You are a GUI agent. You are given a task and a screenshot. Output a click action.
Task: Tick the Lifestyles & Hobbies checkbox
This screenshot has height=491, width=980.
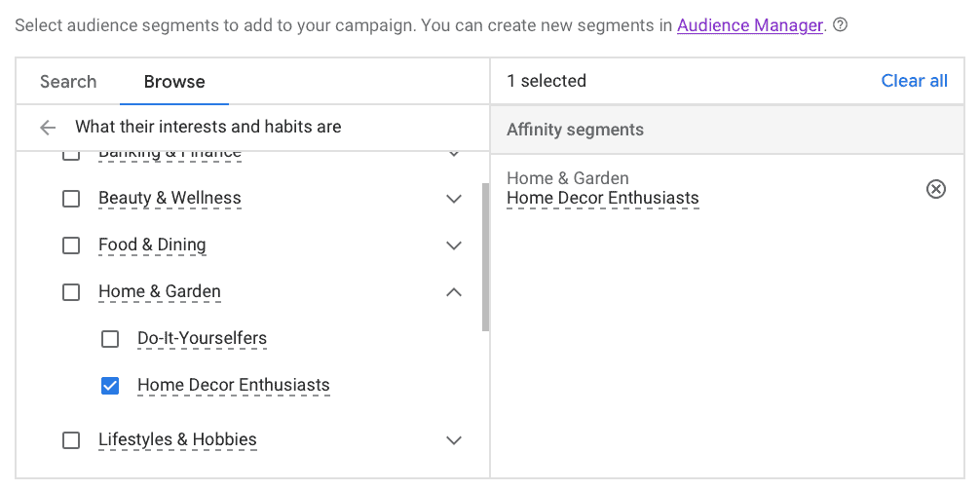[71, 440]
